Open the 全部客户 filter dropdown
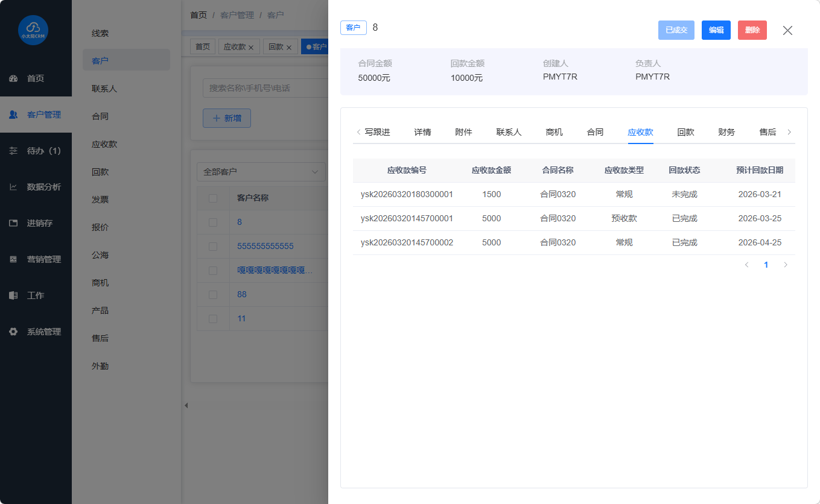The height and width of the screenshot is (504, 820). (x=261, y=172)
